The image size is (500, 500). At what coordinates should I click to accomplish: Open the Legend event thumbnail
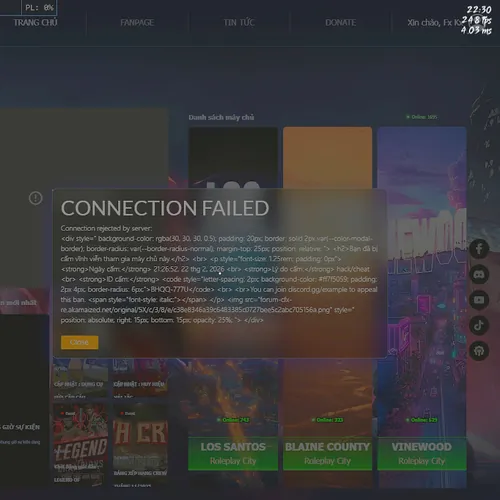pos(81,443)
